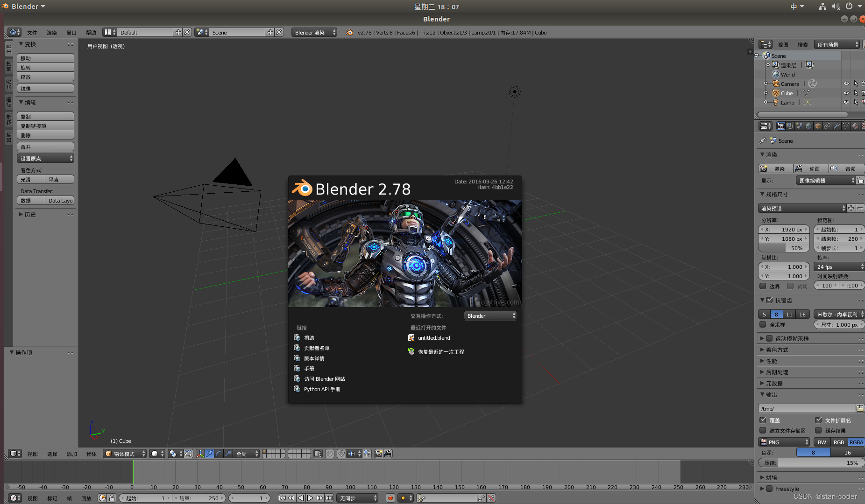Image resolution: width=865 pixels, height=504 pixels.
Task: Toggle proportional editing circle icon
Action: pos(330,454)
